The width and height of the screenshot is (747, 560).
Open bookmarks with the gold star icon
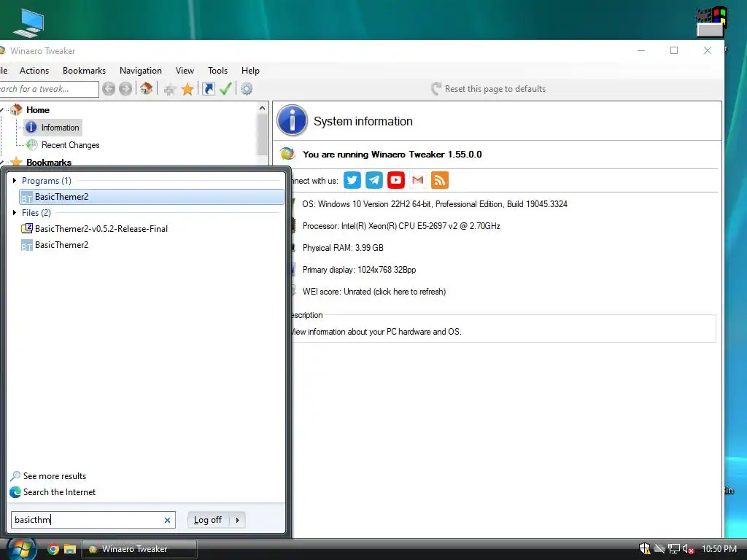(187, 89)
